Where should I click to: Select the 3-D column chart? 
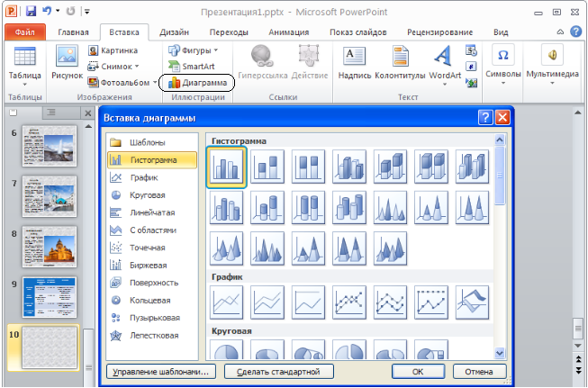[x=472, y=167]
